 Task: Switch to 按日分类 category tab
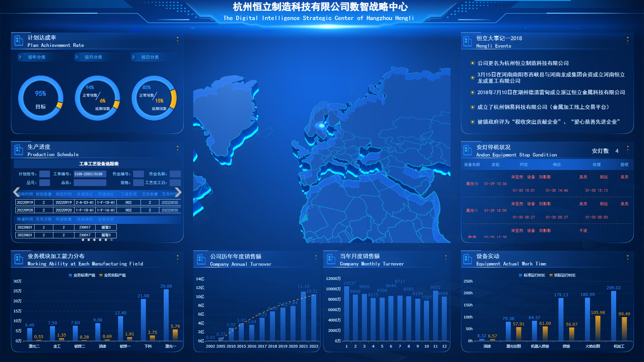[x=150, y=57]
